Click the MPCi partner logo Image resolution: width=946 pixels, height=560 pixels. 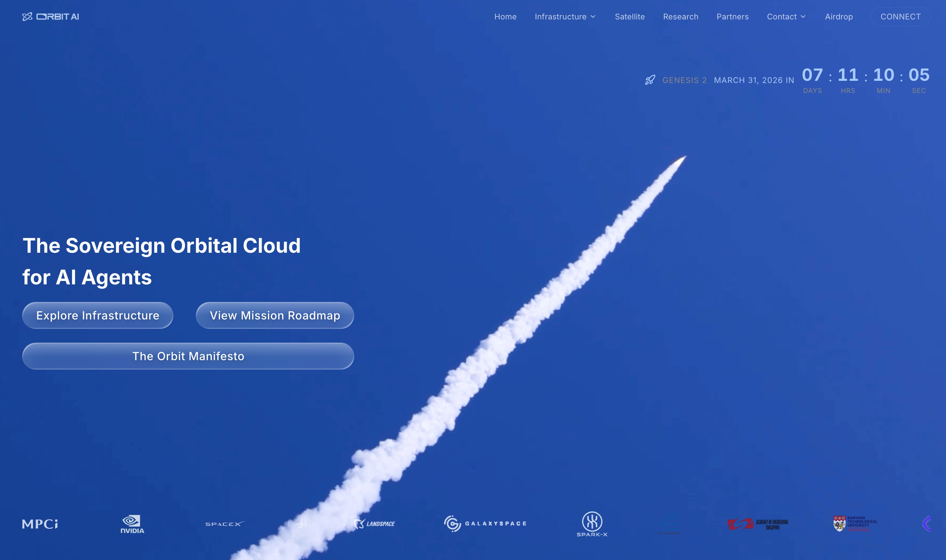coord(40,524)
